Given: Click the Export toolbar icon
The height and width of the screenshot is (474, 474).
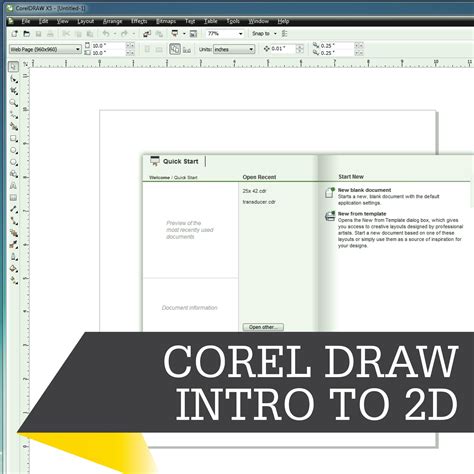Looking at the screenshot, I should click(159, 34).
